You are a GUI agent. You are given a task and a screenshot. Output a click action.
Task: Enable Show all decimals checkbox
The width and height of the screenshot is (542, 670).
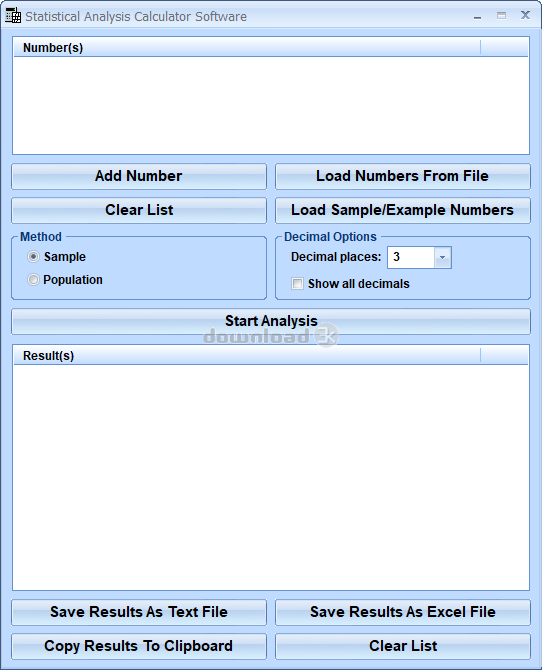point(297,283)
